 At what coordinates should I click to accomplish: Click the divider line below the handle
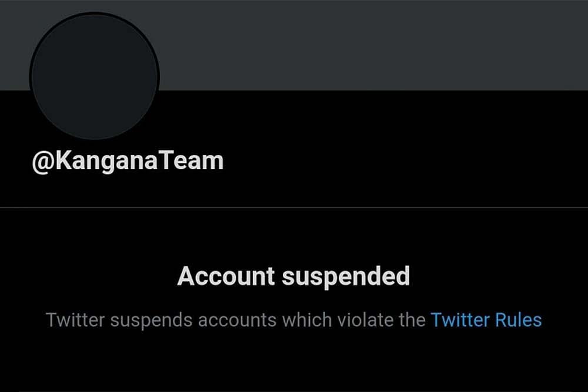point(294,207)
